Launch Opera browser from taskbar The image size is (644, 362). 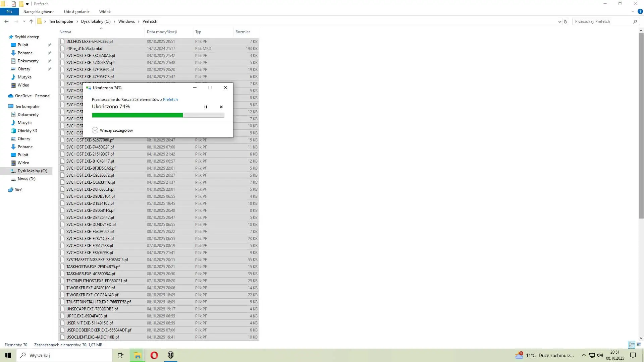[x=154, y=355]
